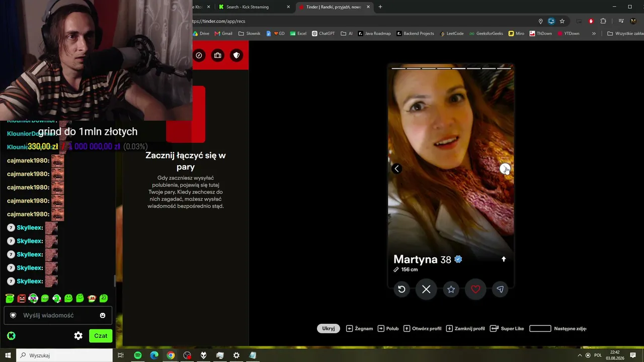Click the green Czat button
Screen dimensions: 644x362
click(x=101, y=336)
